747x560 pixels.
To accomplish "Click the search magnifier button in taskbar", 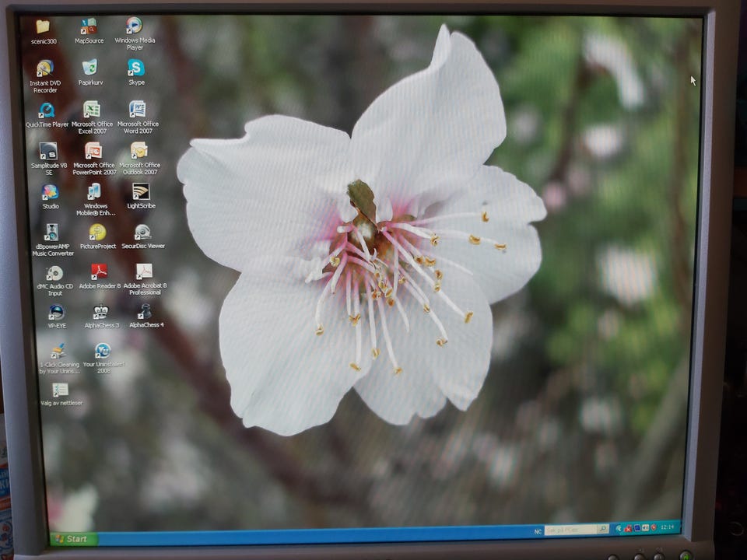I will 602,530.
